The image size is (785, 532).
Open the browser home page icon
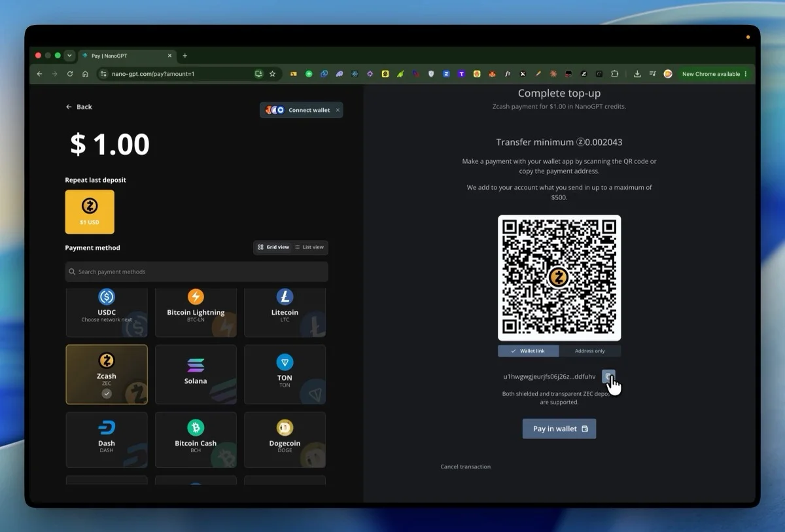click(x=85, y=74)
